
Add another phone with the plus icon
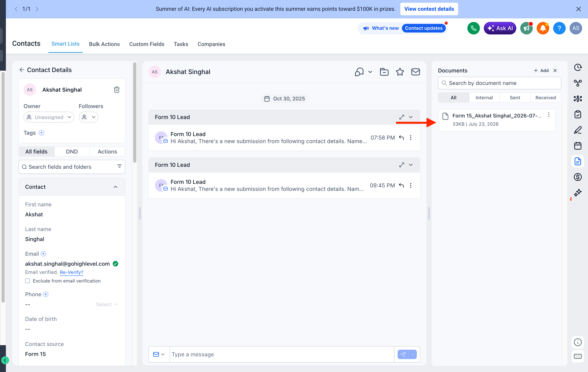click(46, 294)
